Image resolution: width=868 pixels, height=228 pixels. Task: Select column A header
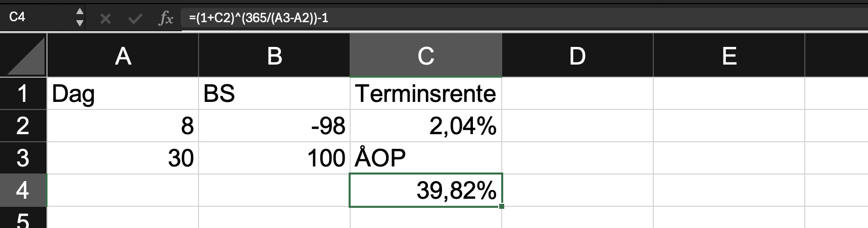click(123, 55)
